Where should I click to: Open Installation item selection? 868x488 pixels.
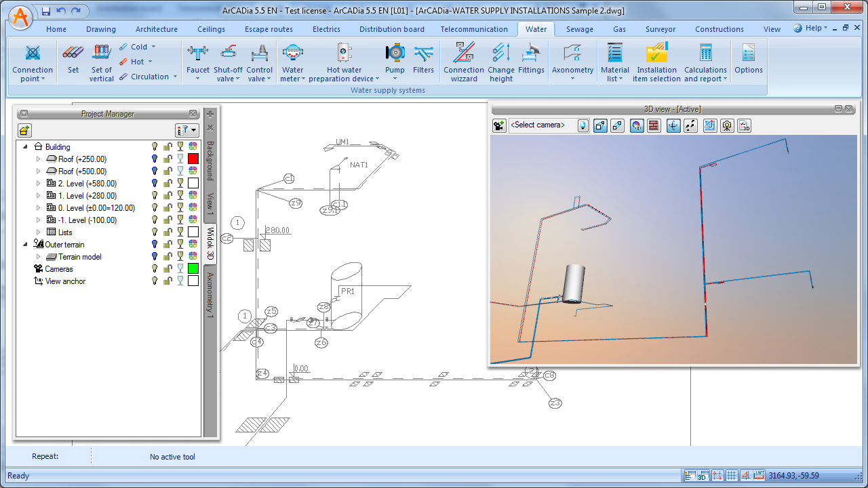[656, 54]
